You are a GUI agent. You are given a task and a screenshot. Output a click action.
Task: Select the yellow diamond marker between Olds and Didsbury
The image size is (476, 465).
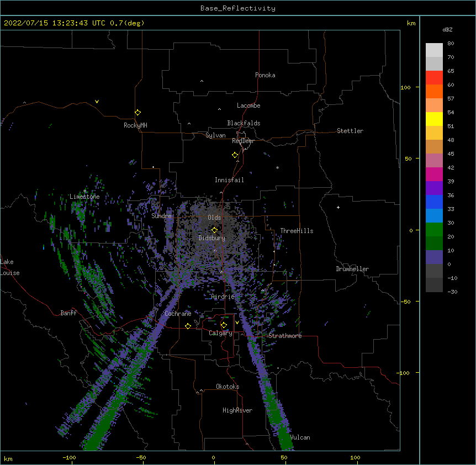coord(214,230)
